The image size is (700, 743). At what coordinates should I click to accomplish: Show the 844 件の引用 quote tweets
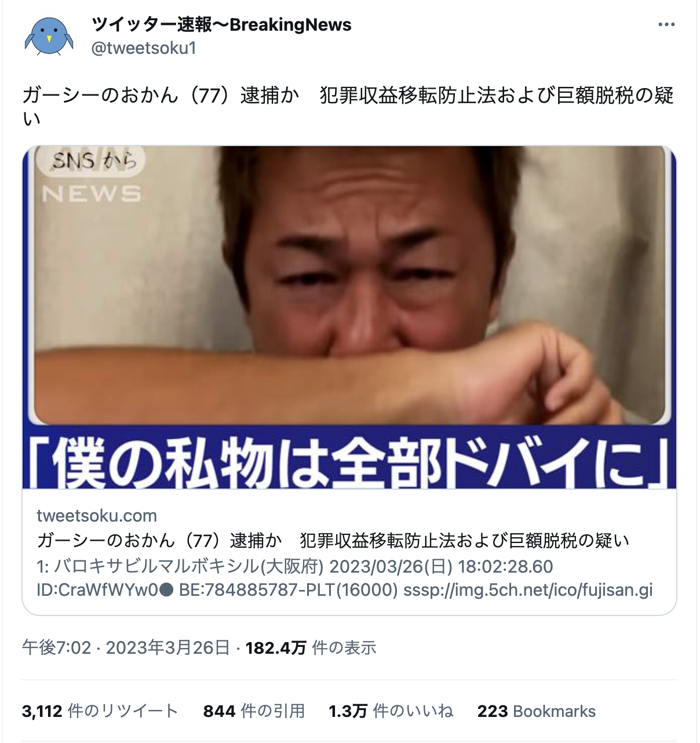point(254,711)
